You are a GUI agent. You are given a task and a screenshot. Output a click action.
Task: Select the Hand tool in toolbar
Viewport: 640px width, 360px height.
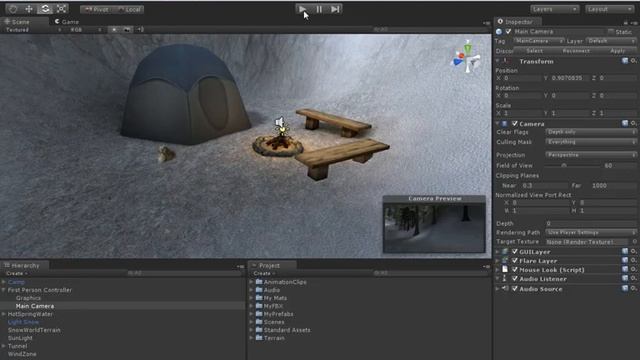(13, 9)
